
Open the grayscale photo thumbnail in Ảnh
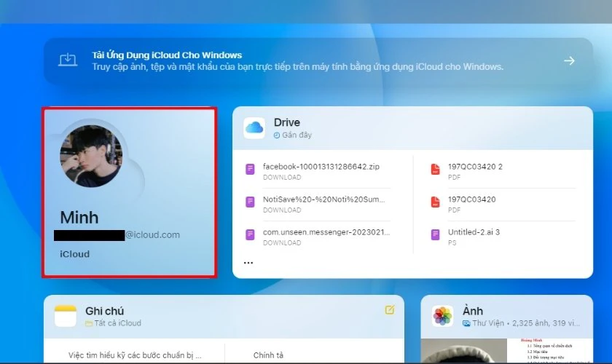463,351
